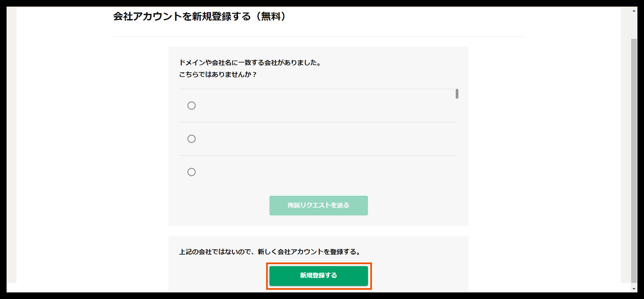Select the third company radio button
This screenshot has width=644, height=299.
[x=192, y=171]
